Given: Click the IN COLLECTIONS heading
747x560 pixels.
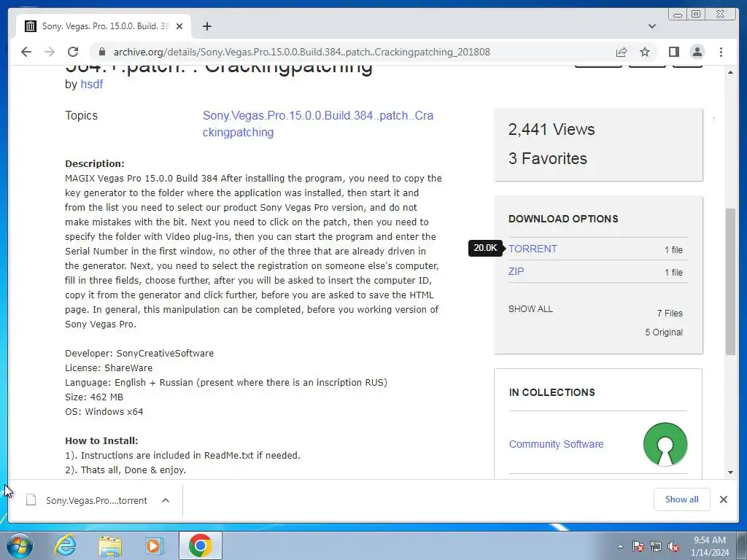Looking at the screenshot, I should [x=551, y=392].
